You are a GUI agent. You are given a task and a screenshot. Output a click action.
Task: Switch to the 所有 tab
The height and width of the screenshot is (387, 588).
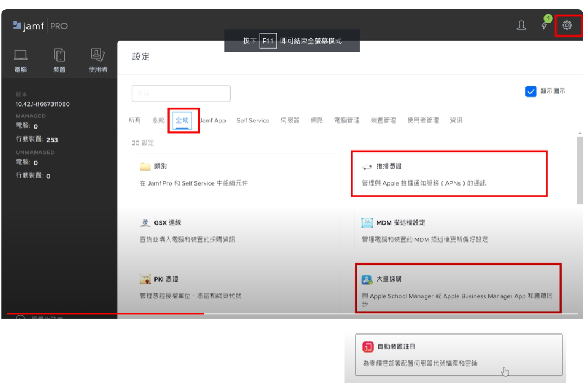pos(135,120)
